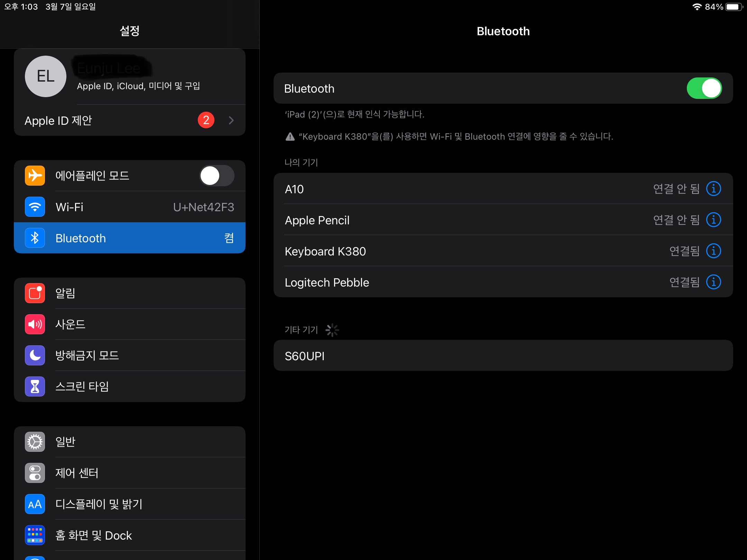Image resolution: width=747 pixels, height=560 pixels.
Task: Enable Airplane mode (에어플레인 모드) toggle
Action: [216, 176]
